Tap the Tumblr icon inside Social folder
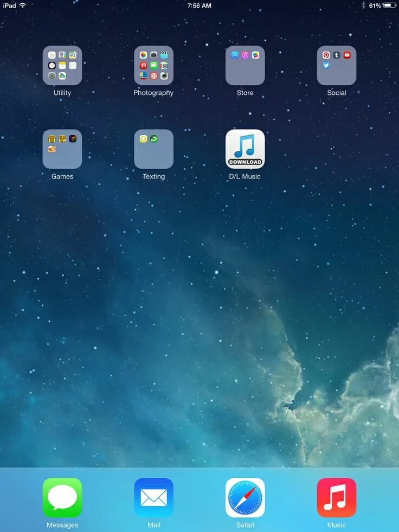 pyautogui.click(x=337, y=55)
